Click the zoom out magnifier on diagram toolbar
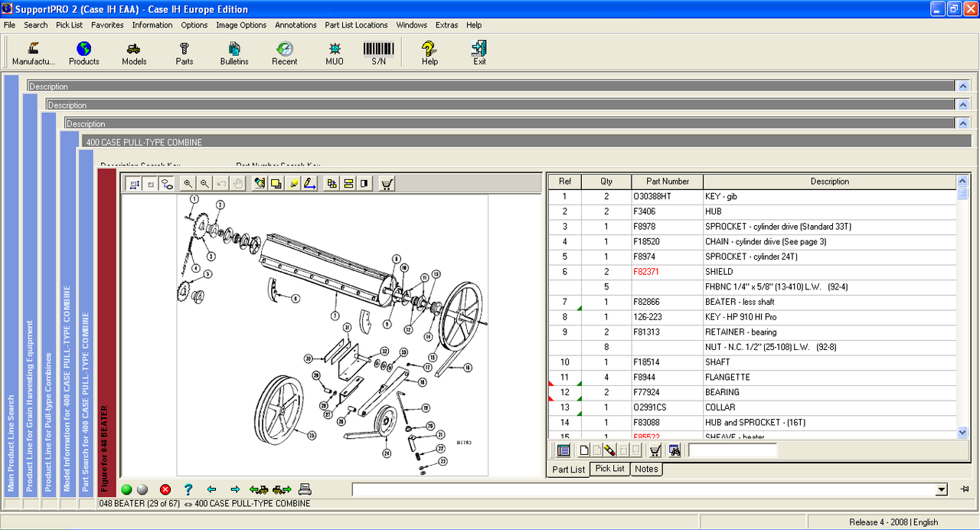Viewport: 980px width, 530px height. (204, 184)
